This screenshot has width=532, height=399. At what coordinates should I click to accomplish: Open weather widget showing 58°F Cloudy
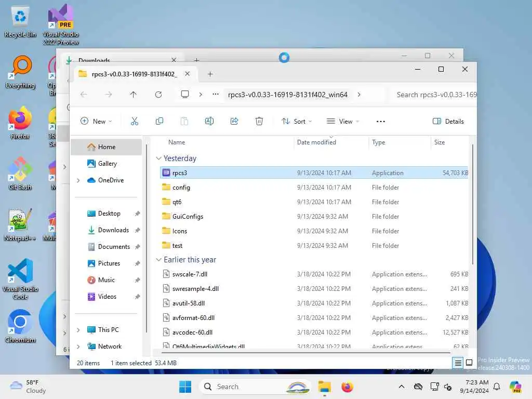point(28,387)
